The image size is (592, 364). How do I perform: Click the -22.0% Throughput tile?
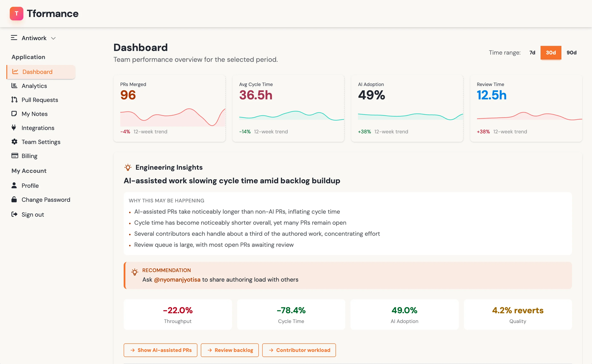click(178, 314)
